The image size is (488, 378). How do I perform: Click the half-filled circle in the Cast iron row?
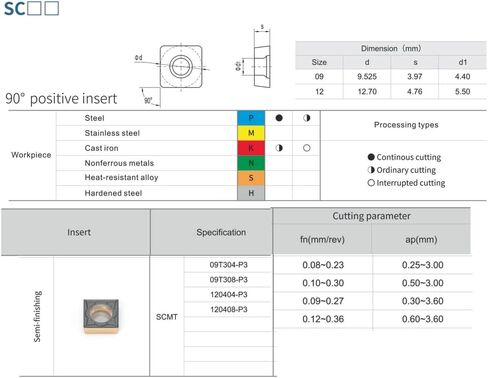click(x=279, y=148)
